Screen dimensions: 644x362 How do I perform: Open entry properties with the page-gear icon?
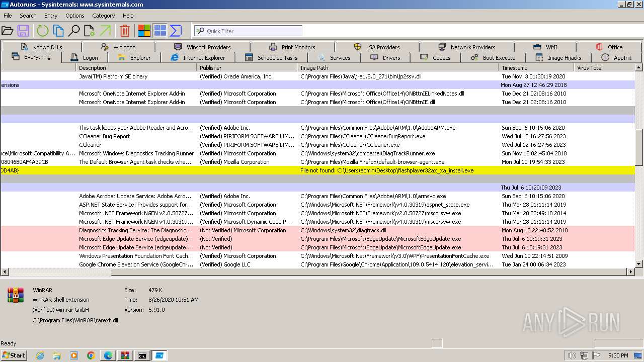click(90, 31)
